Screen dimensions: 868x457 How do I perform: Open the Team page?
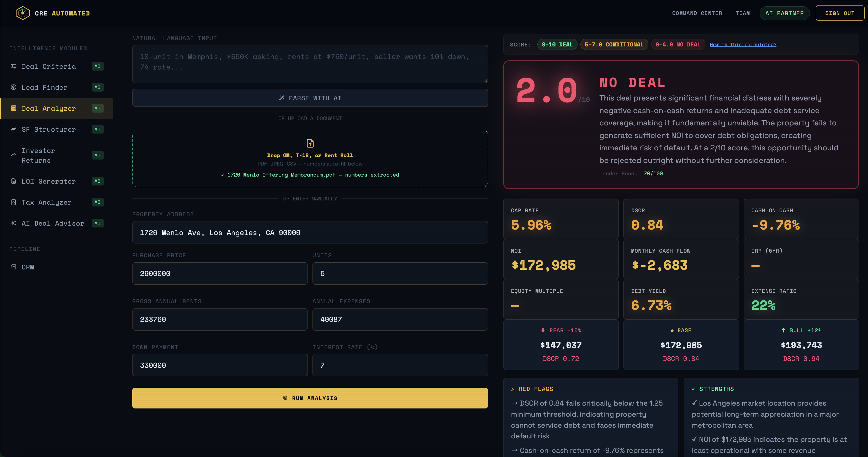click(x=743, y=13)
